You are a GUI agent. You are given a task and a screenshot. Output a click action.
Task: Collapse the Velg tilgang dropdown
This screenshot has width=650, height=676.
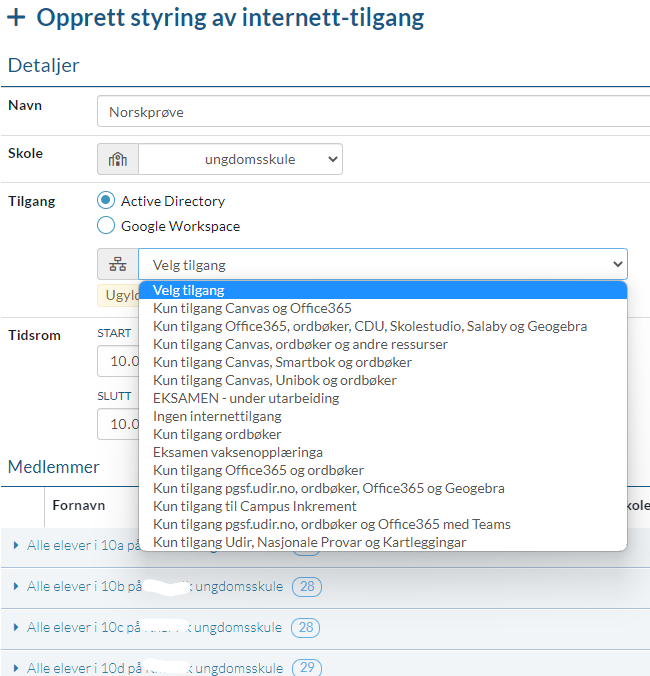(x=382, y=265)
